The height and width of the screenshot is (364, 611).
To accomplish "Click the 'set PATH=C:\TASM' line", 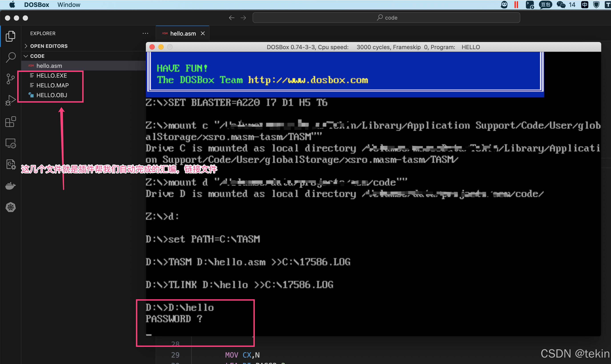I will tap(203, 239).
